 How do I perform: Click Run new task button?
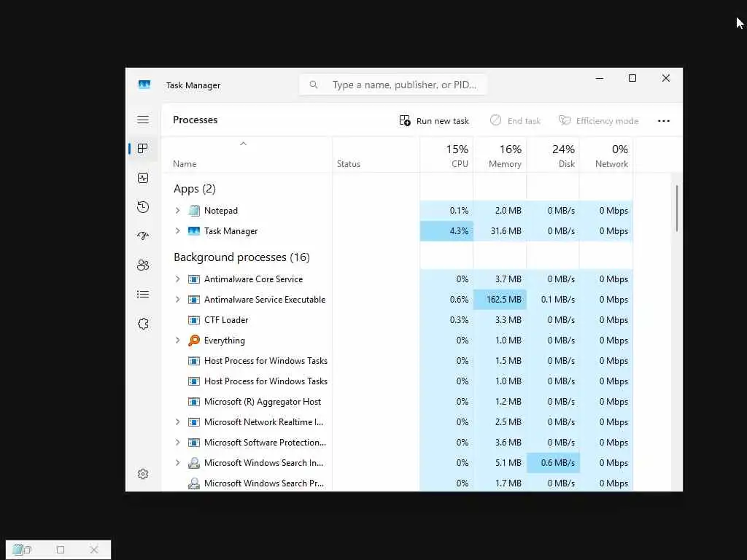tap(434, 121)
